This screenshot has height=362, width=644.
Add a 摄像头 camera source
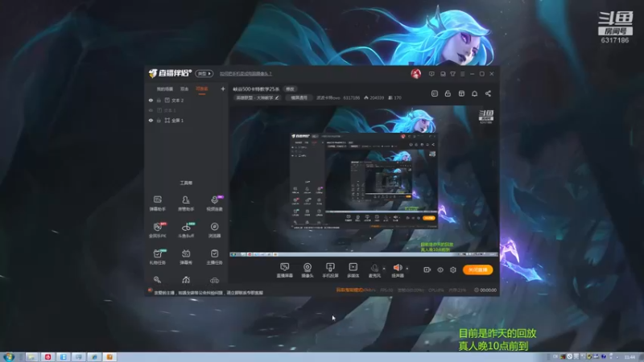tap(308, 270)
